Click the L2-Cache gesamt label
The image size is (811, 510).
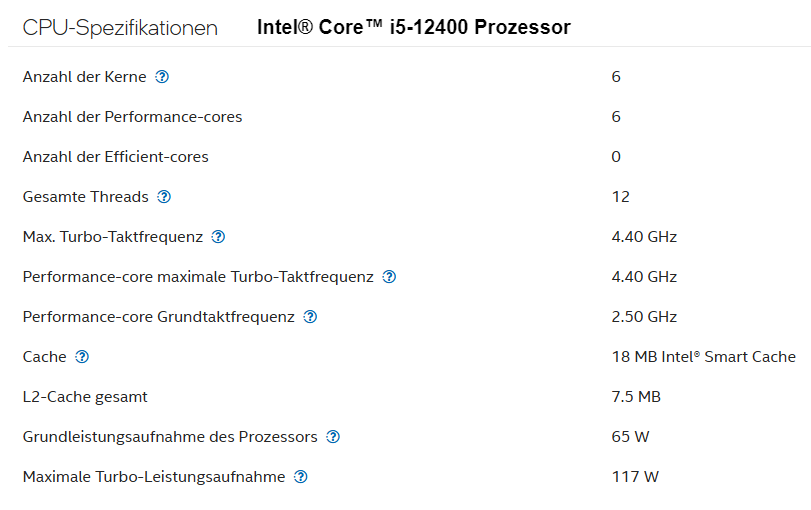pos(85,397)
